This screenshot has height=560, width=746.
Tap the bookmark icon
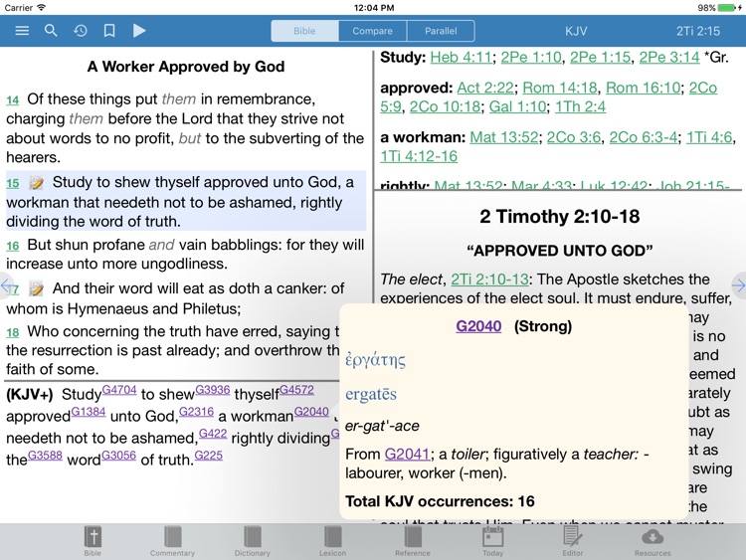coord(109,31)
